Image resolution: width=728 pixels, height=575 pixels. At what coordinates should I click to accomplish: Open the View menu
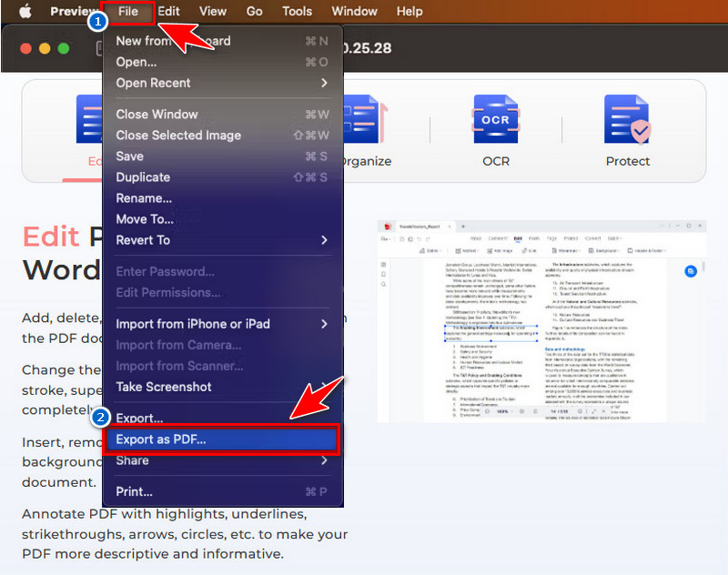(213, 11)
